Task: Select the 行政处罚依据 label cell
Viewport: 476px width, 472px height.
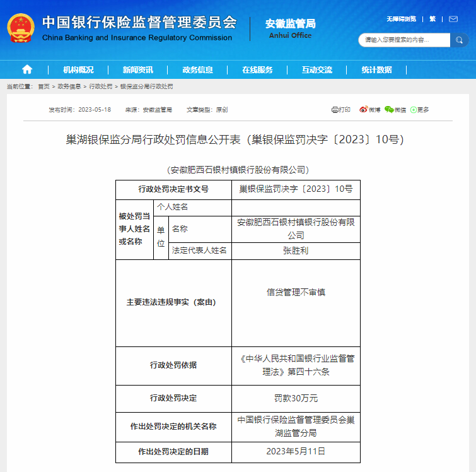Action: click(x=173, y=365)
